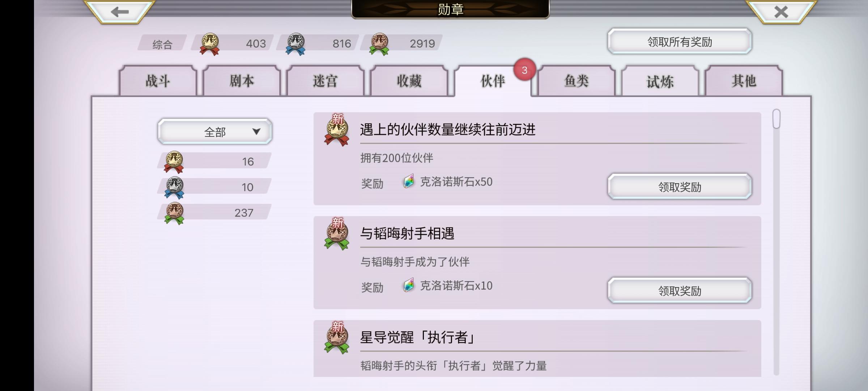This screenshot has width=868, height=391.
Task: Select the silver medal filter showing 10
Action: 214,187
